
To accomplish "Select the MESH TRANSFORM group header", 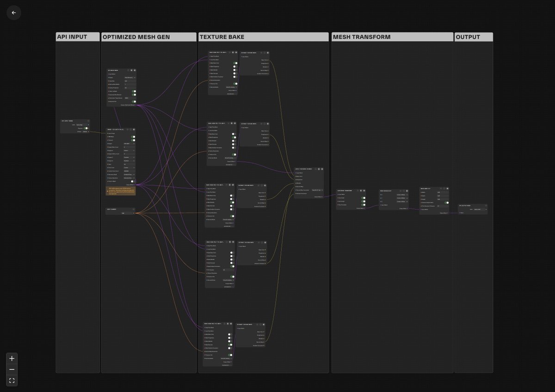I will [392, 37].
